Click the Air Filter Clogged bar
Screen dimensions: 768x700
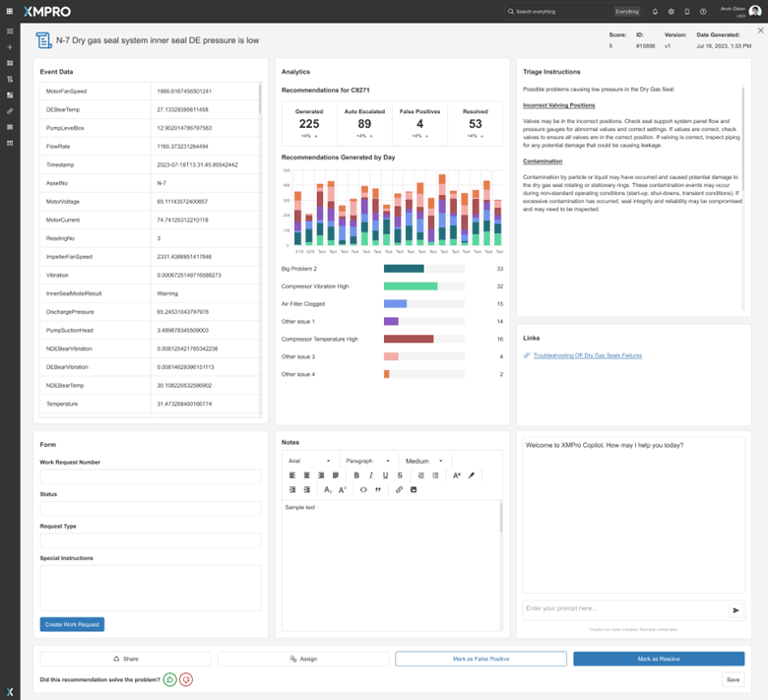click(395, 303)
